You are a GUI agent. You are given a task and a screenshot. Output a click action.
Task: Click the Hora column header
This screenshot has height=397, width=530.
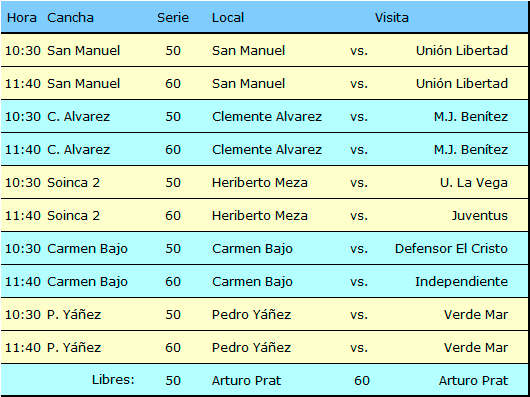pos(22,18)
